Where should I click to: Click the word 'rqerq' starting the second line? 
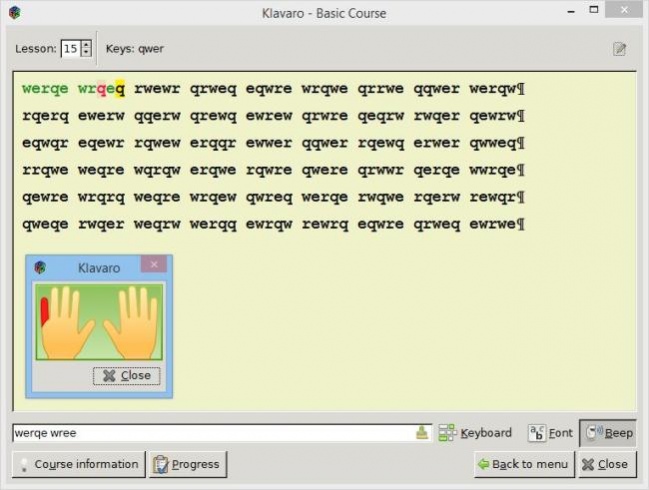point(45,116)
